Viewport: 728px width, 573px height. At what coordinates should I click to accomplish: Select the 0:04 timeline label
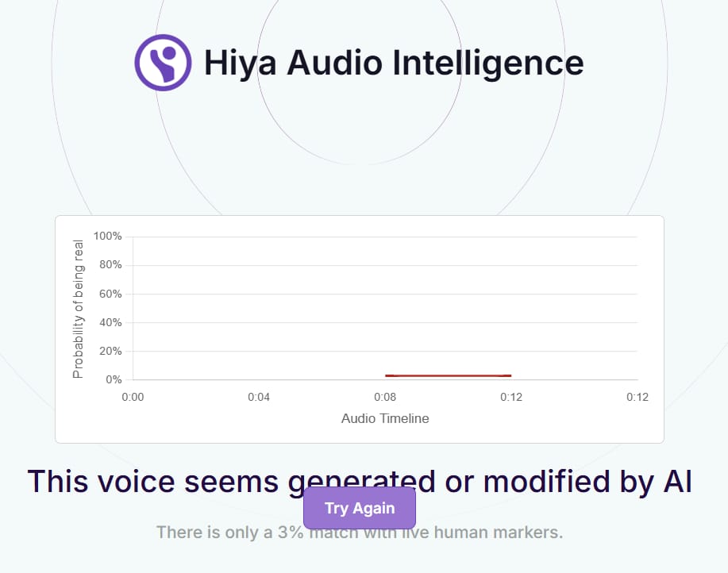(x=259, y=397)
